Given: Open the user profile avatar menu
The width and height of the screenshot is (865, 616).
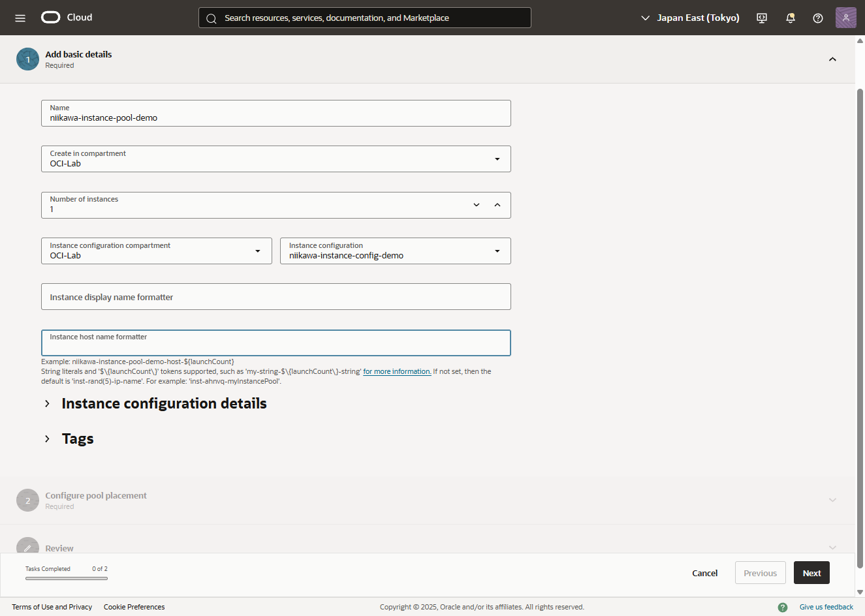Looking at the screenshot, I should click(x=845, y=18).
